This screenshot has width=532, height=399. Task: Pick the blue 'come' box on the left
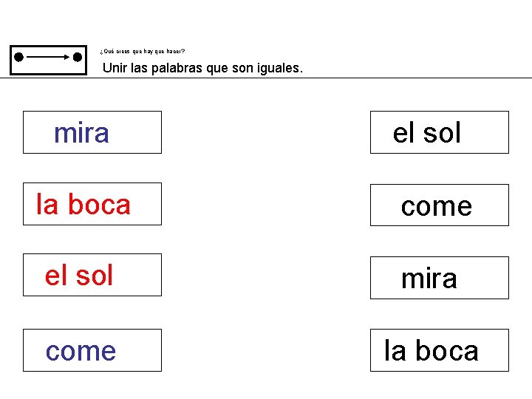pos(92,350)
